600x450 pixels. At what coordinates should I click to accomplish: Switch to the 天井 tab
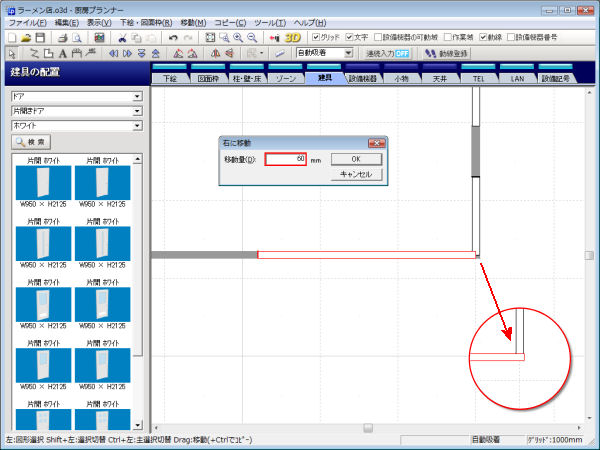[x=441, y=77]
